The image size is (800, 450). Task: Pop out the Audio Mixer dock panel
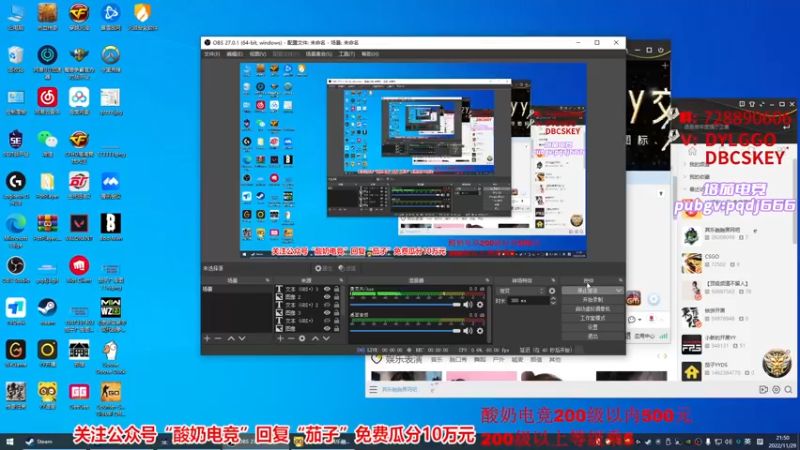tap(487, 280)
